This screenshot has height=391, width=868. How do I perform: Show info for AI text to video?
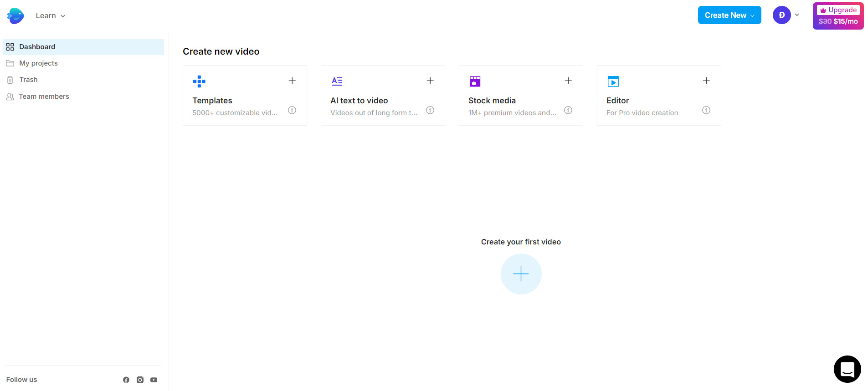(x=430, y=110)
